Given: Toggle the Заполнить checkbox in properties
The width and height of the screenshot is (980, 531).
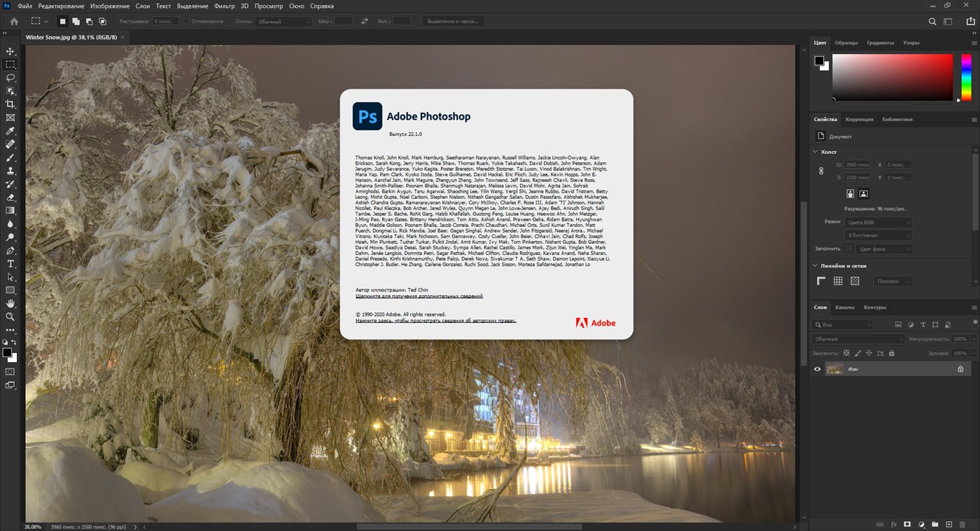Looking at the screenshot, I should coord(849,249).
